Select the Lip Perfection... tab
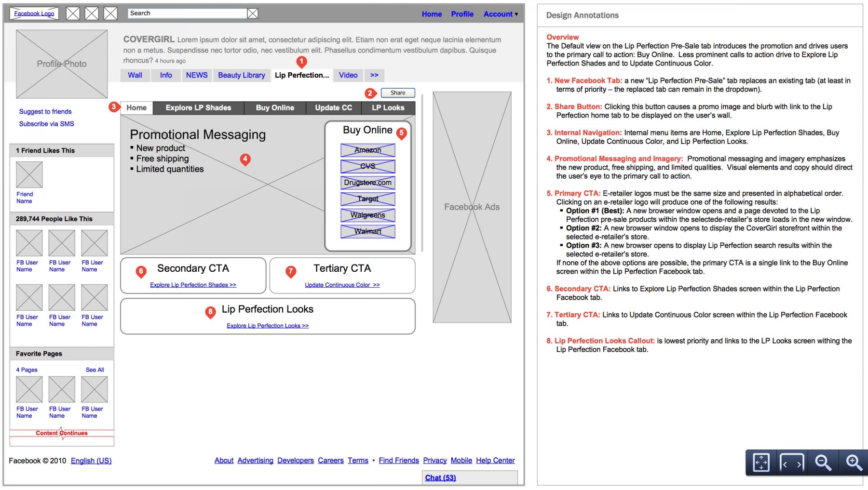Image resolution: width=868 pixels, height=490 pixels. coord(302,75)
